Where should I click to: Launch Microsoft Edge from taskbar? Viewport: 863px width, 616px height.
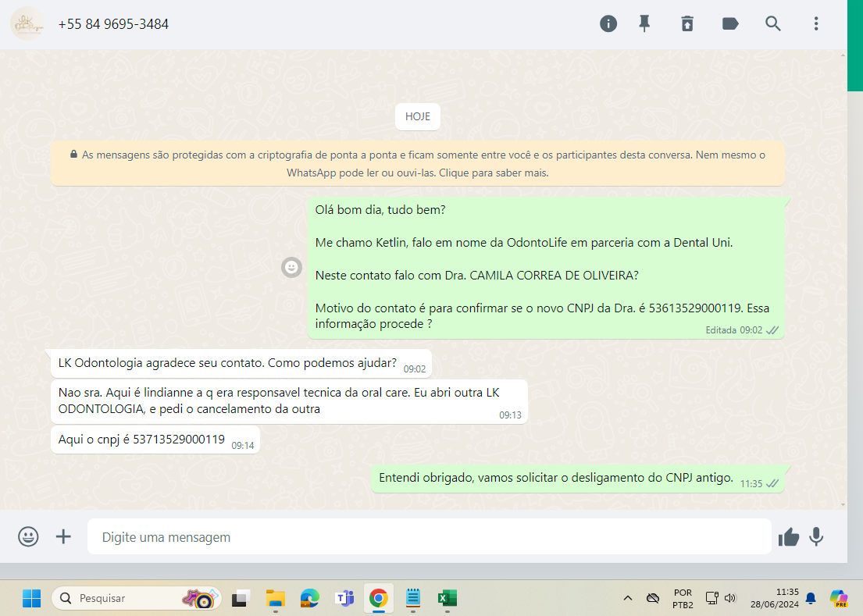click(x=310, y=598)
